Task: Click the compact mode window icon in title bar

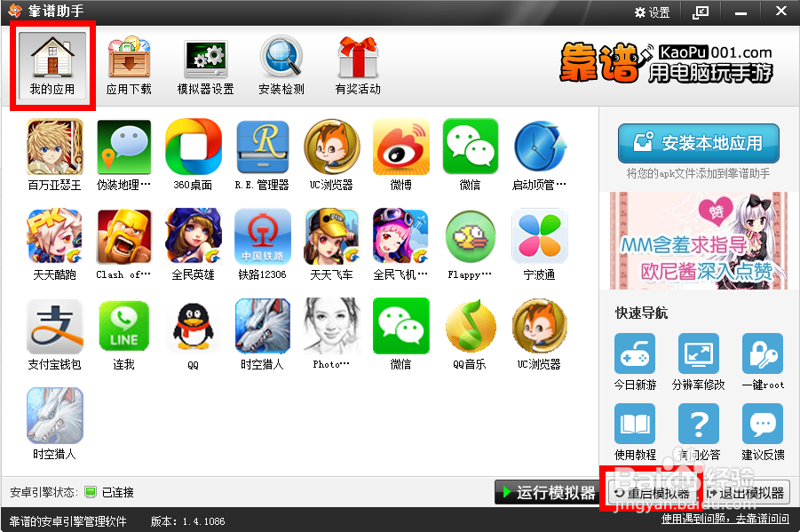Action: click(x=701, y=12)
